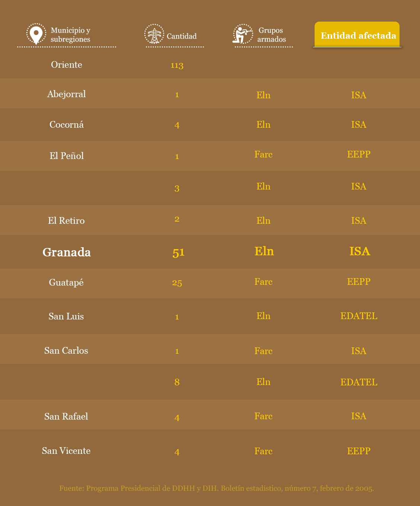The height and width of the screenshot is (506, 420).
Task: Select the Entidad afectada tab
Action: tap(357, 35)
